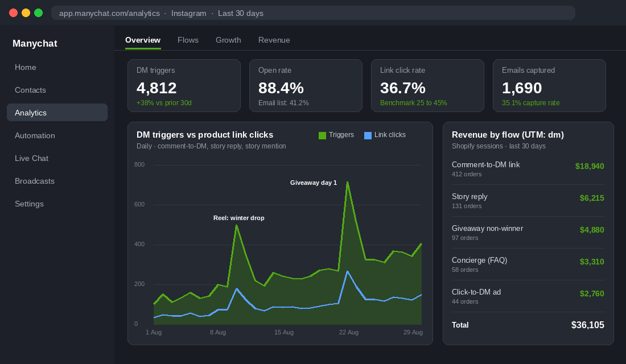Open the Home sidebar item
Screen dimensions: 626x364
(x=57, y=68)
